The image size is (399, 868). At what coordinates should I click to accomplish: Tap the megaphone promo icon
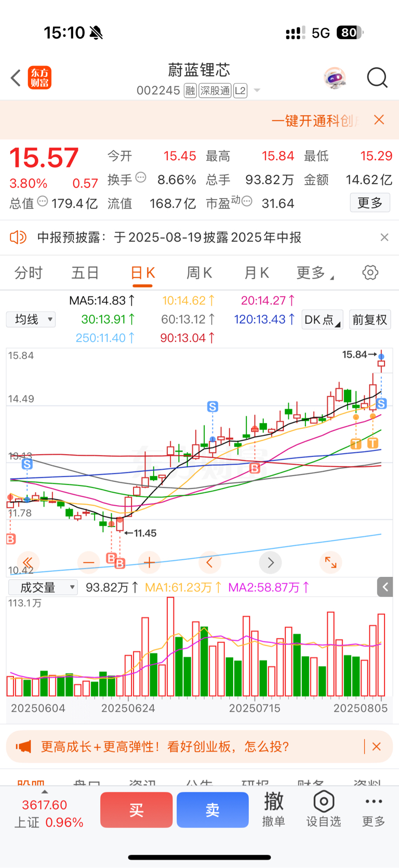point(23,747)
